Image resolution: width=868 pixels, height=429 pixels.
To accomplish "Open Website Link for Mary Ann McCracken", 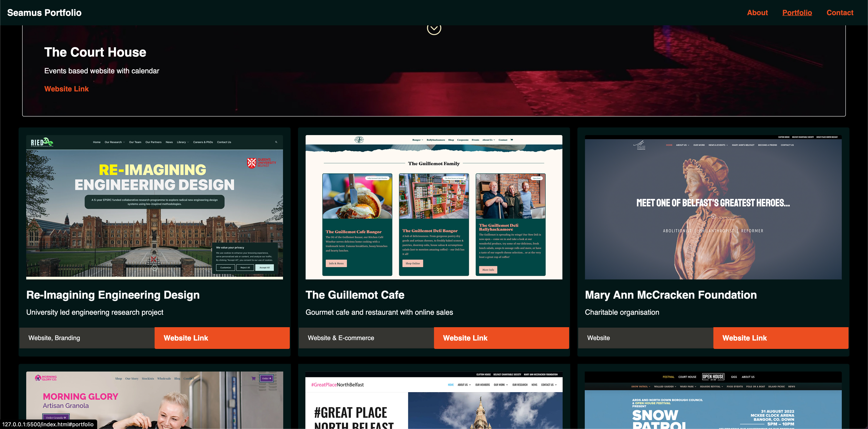I will point(781,338).
